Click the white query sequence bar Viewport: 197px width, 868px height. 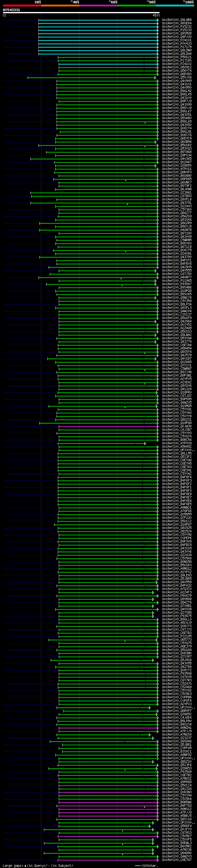[81, 13]
